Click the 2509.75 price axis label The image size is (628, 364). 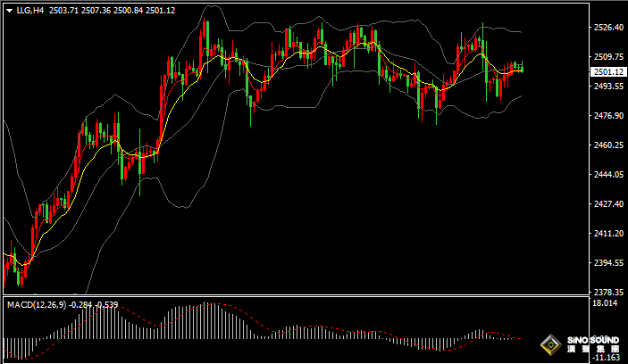(607, 57)
